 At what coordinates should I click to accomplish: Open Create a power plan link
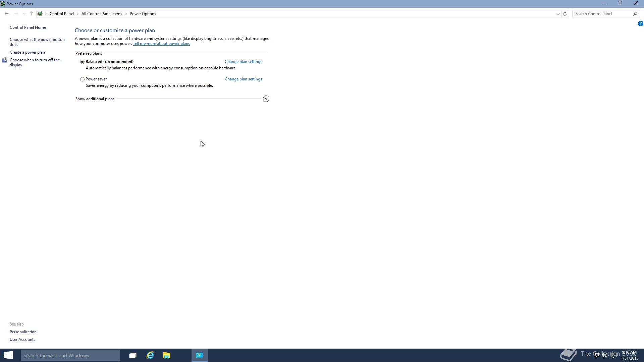point(27,52)
